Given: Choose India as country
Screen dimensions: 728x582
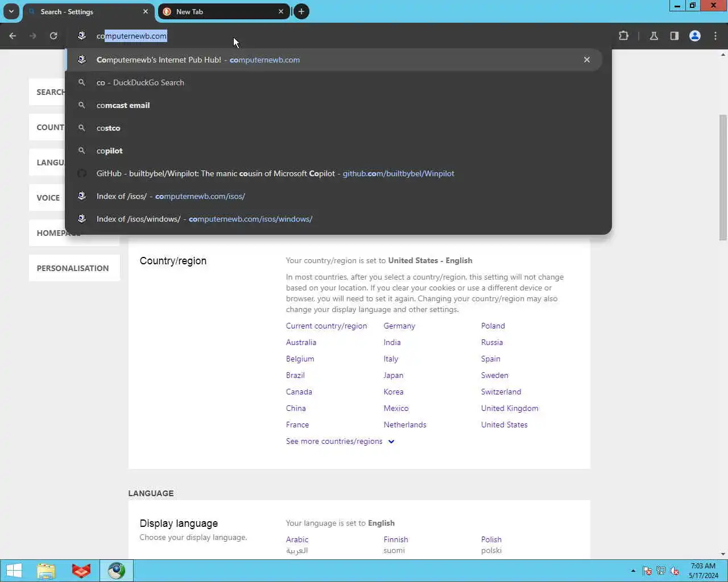Looking at the screenshot, I should point(392,342).
